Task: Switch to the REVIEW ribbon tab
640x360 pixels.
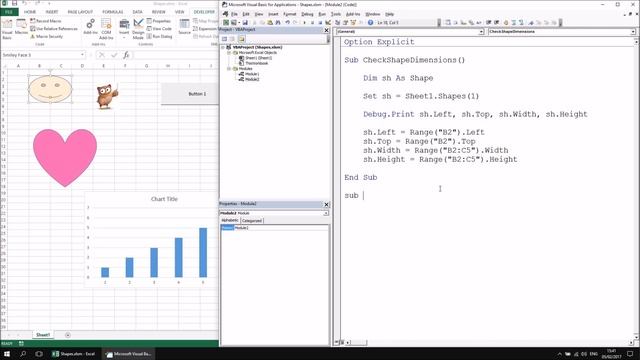Action: 159,12
